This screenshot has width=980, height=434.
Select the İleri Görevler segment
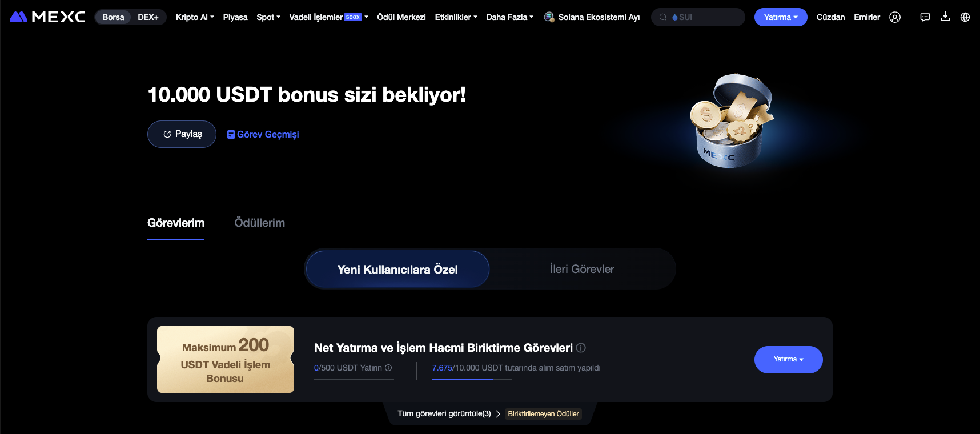click(582, 269)
